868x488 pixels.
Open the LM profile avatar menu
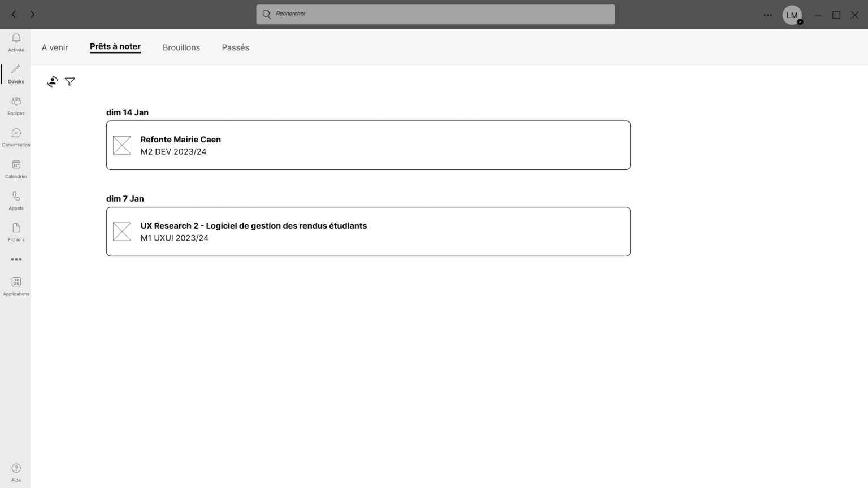[792, 15]
